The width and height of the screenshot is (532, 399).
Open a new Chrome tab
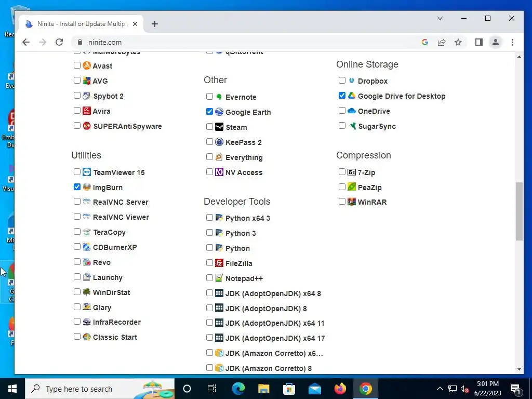[155, 24]
